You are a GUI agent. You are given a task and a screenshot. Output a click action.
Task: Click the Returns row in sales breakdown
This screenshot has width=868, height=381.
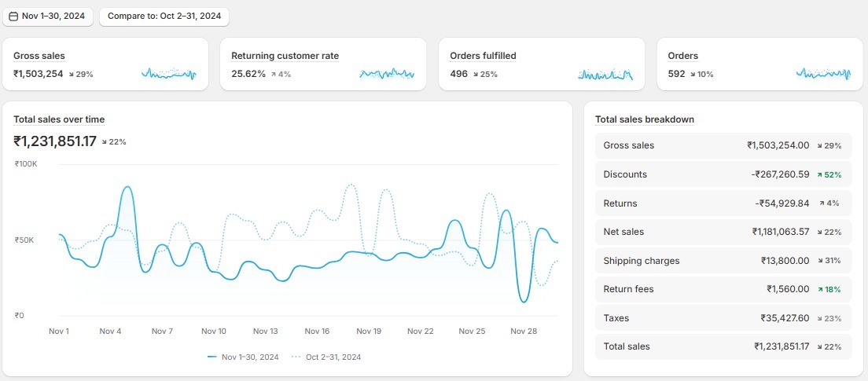click(x=723, y=203)
